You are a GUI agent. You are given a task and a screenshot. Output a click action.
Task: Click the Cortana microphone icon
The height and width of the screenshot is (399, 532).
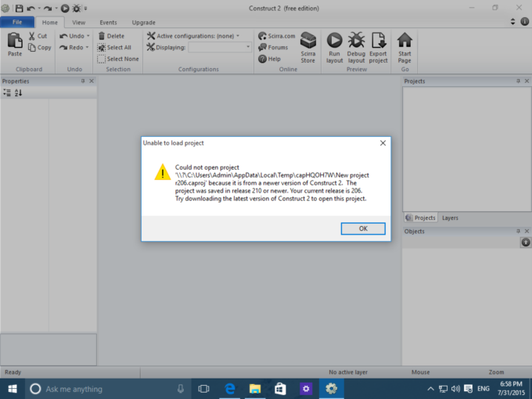pos(181,389)
